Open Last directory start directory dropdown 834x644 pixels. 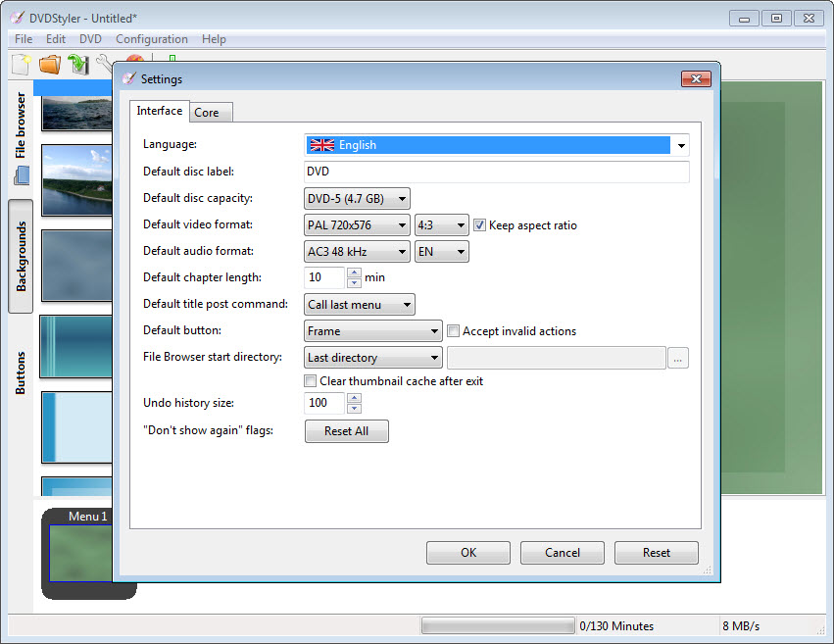click(372, 358)
